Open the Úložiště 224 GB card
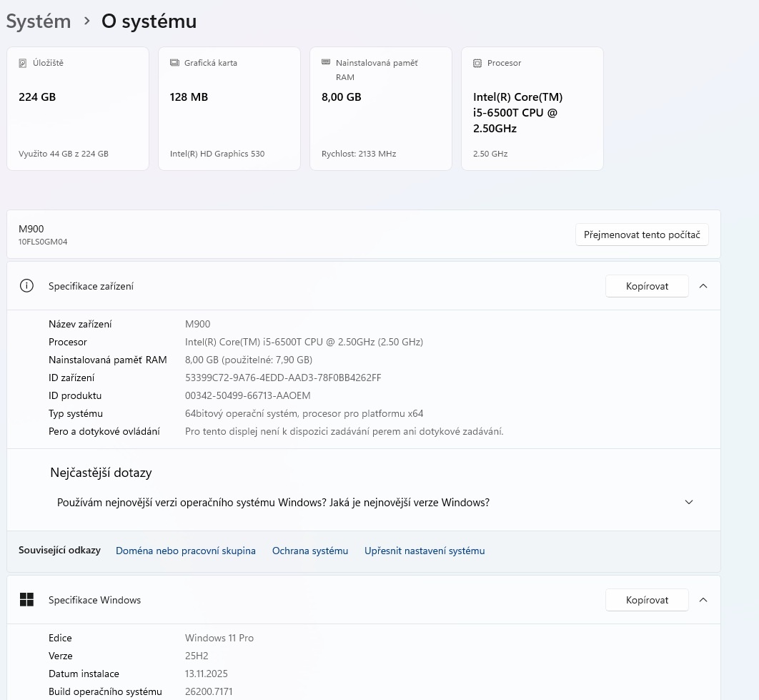759x700 pixels. pyautogui.click(x=78, y=109)
